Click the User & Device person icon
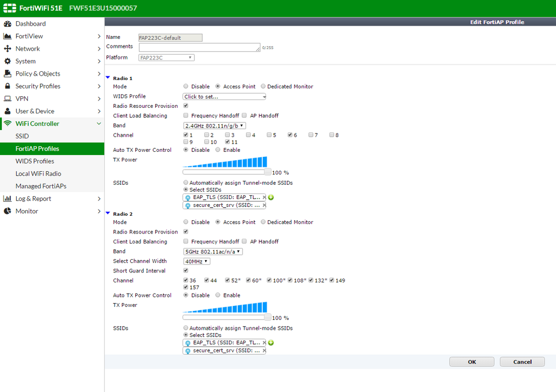 click(7, 111)
